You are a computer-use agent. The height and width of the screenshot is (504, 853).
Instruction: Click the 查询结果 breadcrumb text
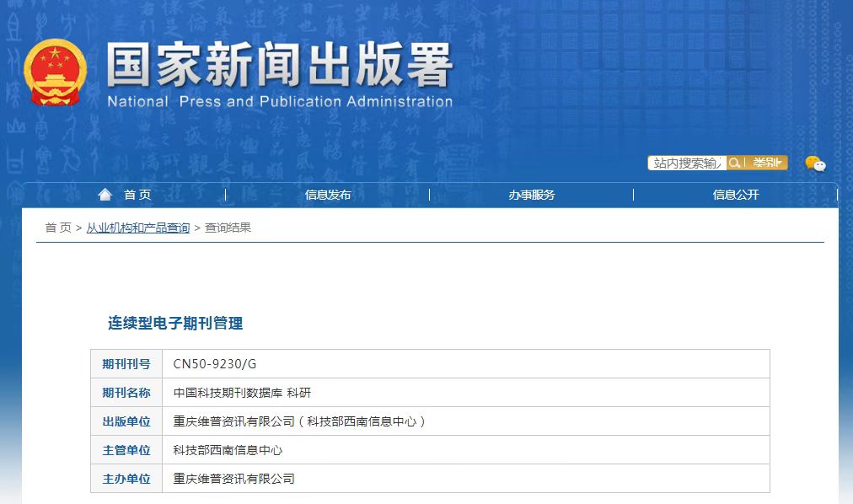coord(228,228)
